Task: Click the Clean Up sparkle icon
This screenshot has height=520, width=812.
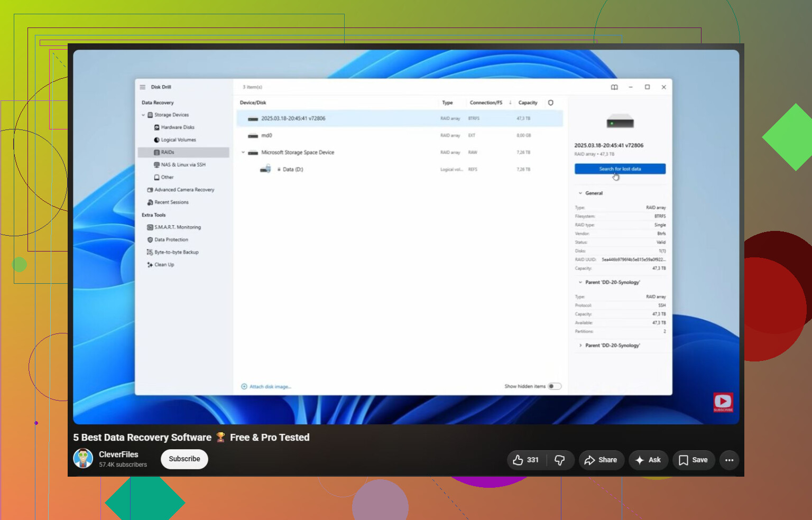Action: pyautogui.click(x=150, y=265)
